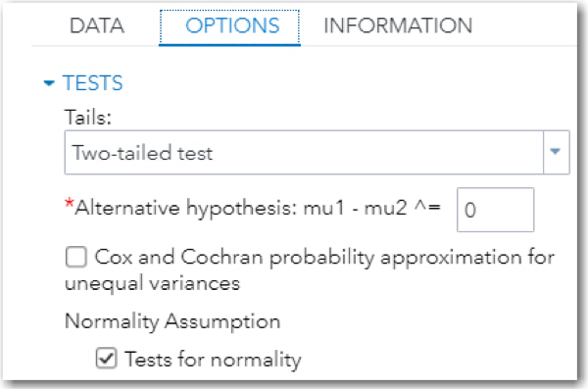This screenshot has height=389, width=588.
Task: Select the displayed Two-tailed test value
Action: point(142,153)
